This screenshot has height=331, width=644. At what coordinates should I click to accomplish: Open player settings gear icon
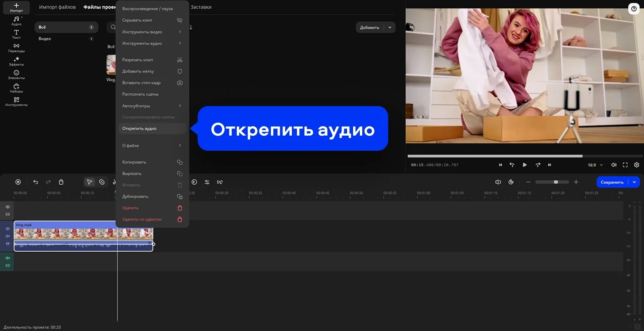[x=636, y=165]
